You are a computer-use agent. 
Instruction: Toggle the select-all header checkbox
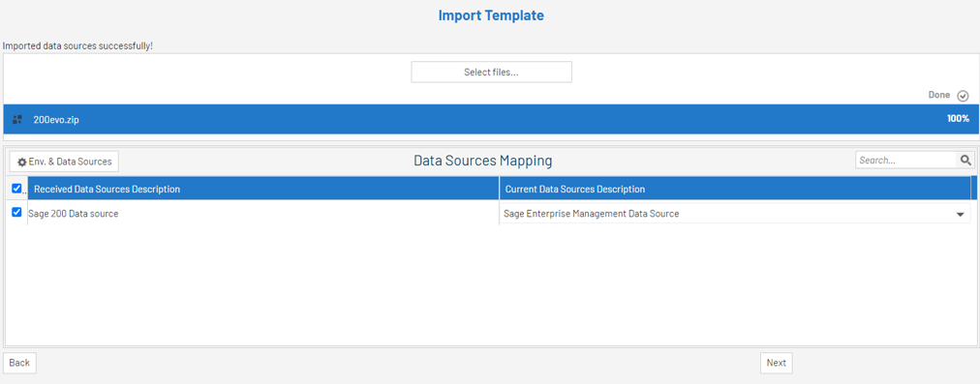coord(16,188)
